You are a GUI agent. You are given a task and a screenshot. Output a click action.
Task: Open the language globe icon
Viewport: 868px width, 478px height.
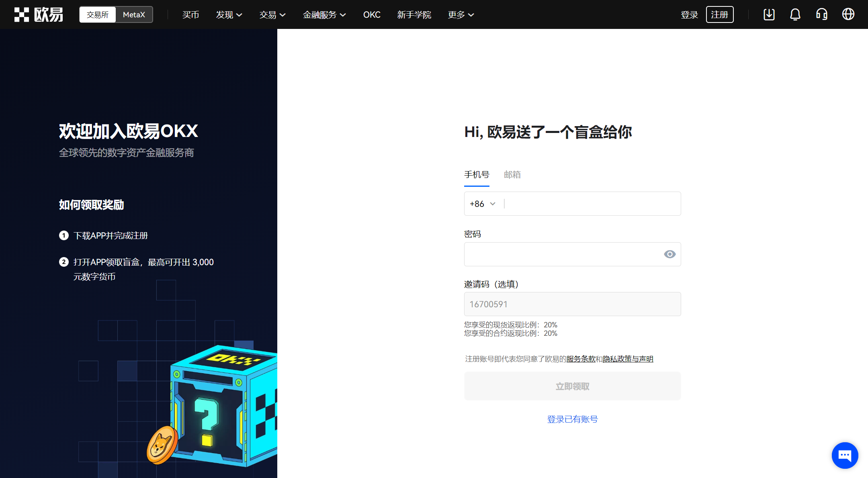[x=848, y=14]
